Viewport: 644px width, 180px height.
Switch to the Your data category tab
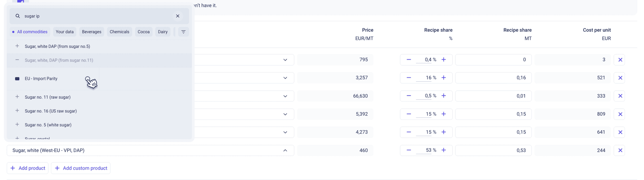pyautogui.click(x=65, y=32)
